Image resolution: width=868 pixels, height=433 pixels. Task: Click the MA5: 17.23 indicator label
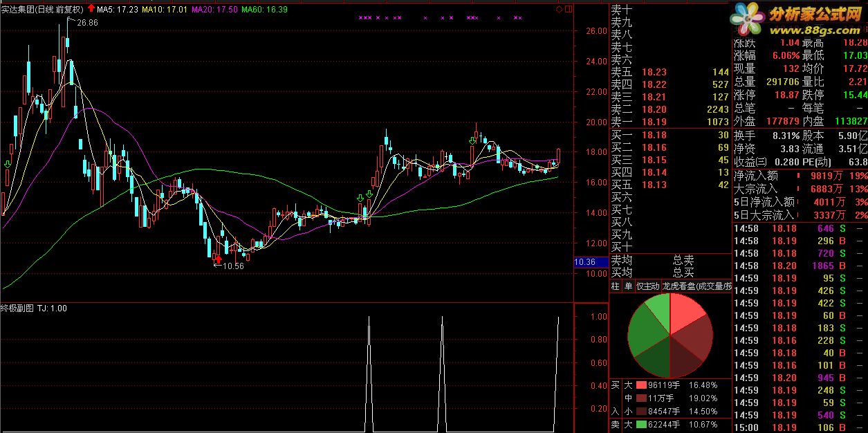click(x=117, y=10)
